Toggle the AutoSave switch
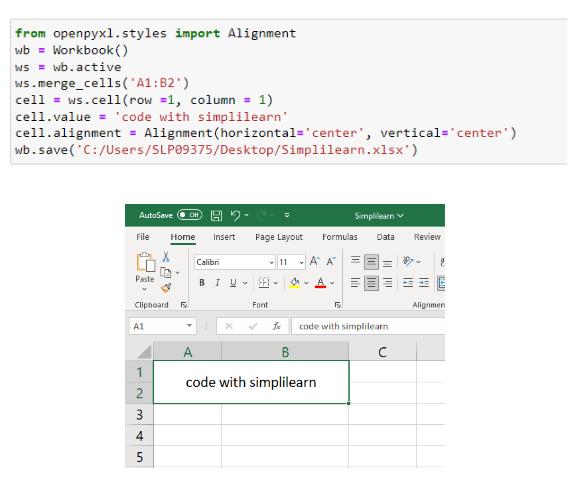Image resolution: width=587 pixels, height=500 pixels. pos(190,215)
